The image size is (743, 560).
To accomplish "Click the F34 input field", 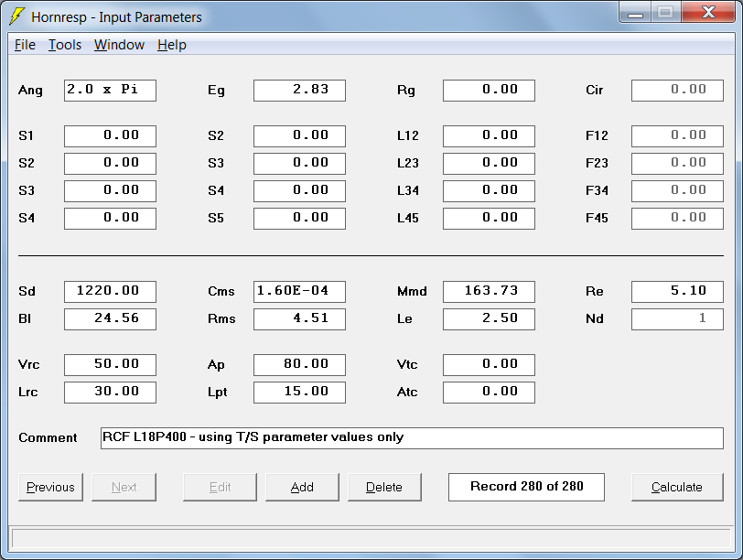I will [x=678, y=191].
